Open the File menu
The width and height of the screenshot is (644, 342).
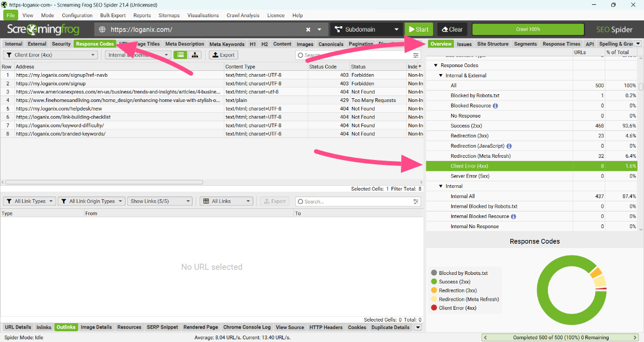[11, 16]
